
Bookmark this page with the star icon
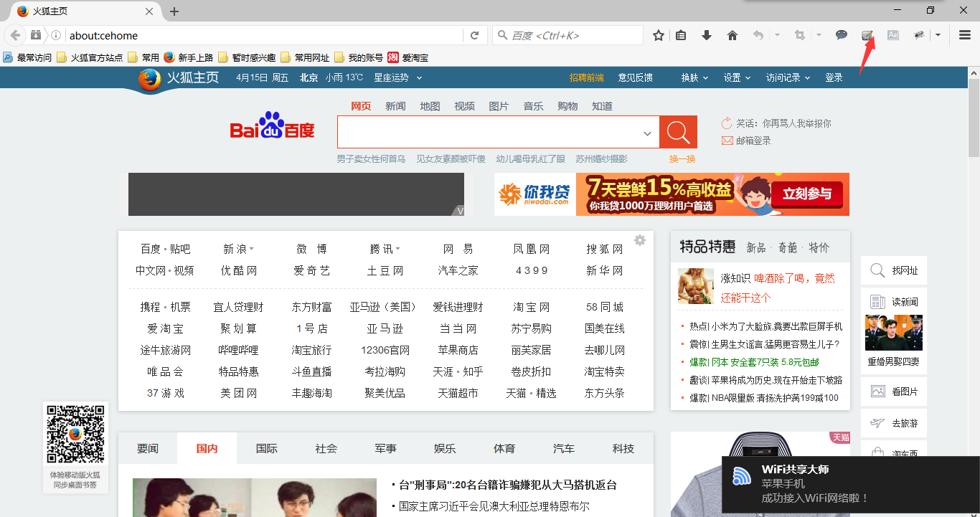point(659,35)
